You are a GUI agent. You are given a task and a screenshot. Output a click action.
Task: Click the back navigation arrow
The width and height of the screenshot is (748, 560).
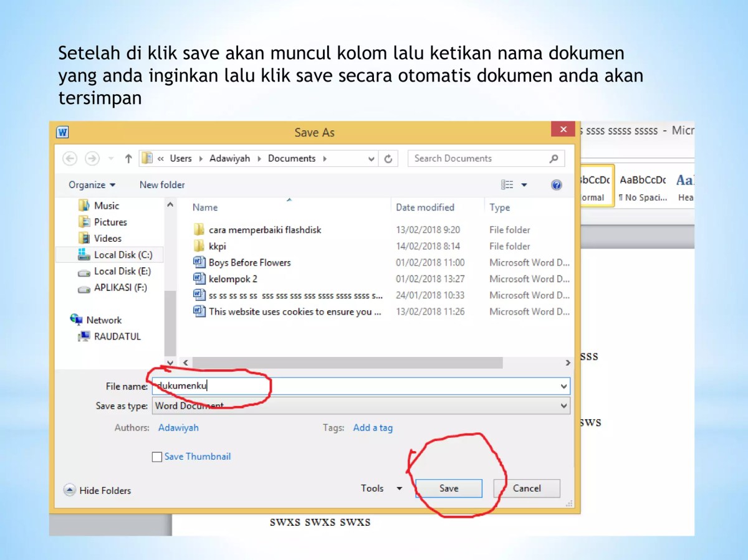pyautogui.click(x=70, y=158)
